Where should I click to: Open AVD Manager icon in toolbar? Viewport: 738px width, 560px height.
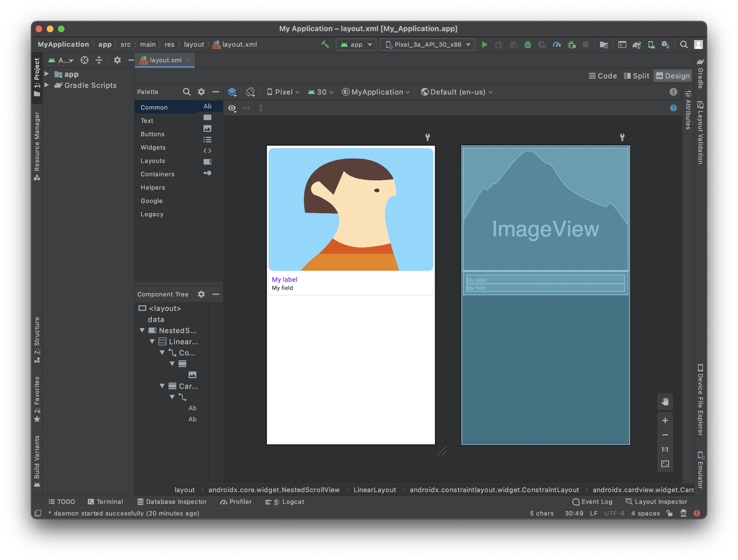651,44
